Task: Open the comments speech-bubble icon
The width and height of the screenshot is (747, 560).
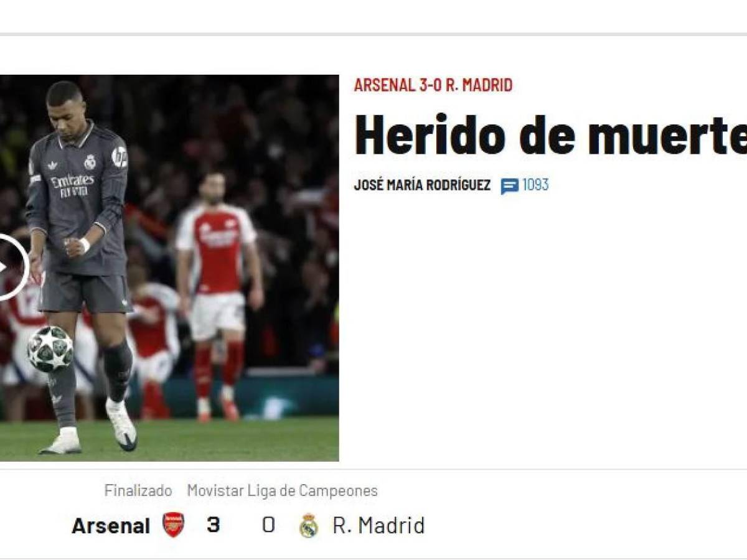Action: point(509,186)
